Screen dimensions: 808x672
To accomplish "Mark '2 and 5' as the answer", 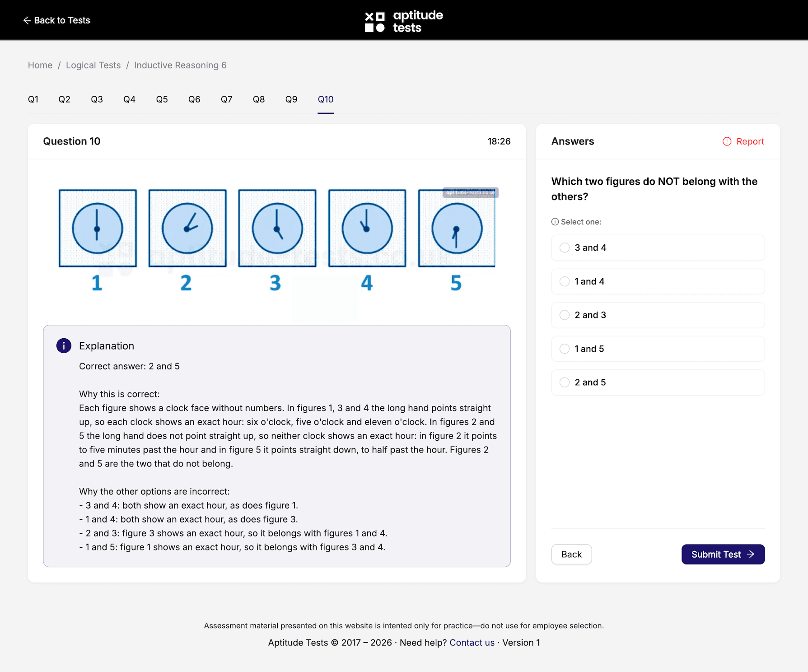I will point(658,382).
